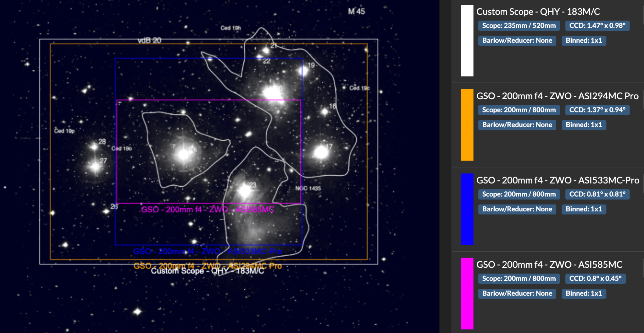Image resolution: width=644 pixels, height=333 pixels.
Task: Click the 'NGC 1435' label on the sky map
Action: [x=308, y=188]
